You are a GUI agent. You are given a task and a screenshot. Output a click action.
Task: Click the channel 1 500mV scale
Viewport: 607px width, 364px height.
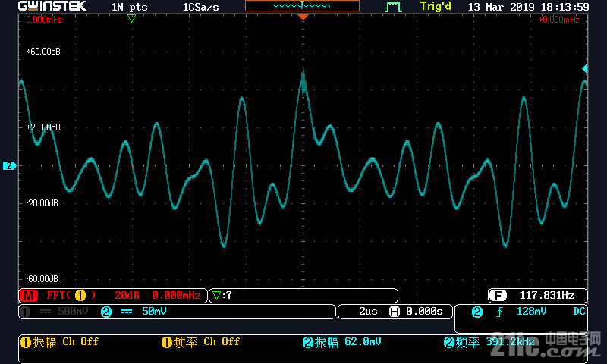pos(73,312)
